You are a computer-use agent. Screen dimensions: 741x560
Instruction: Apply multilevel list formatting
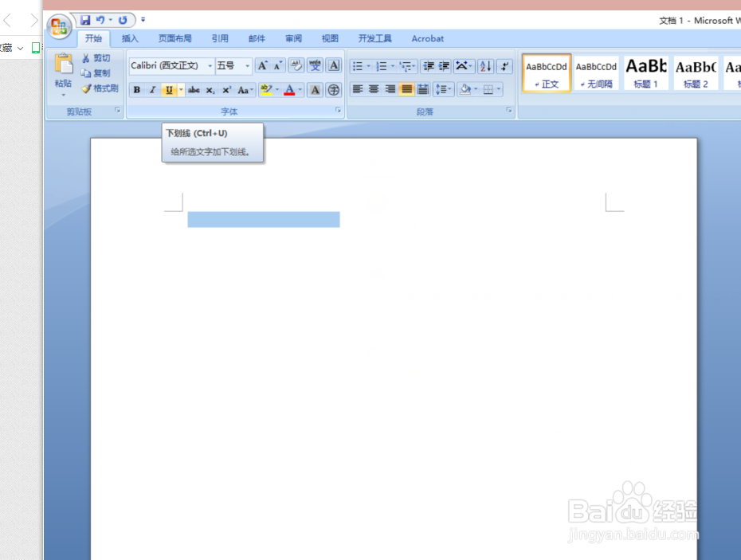406,66
